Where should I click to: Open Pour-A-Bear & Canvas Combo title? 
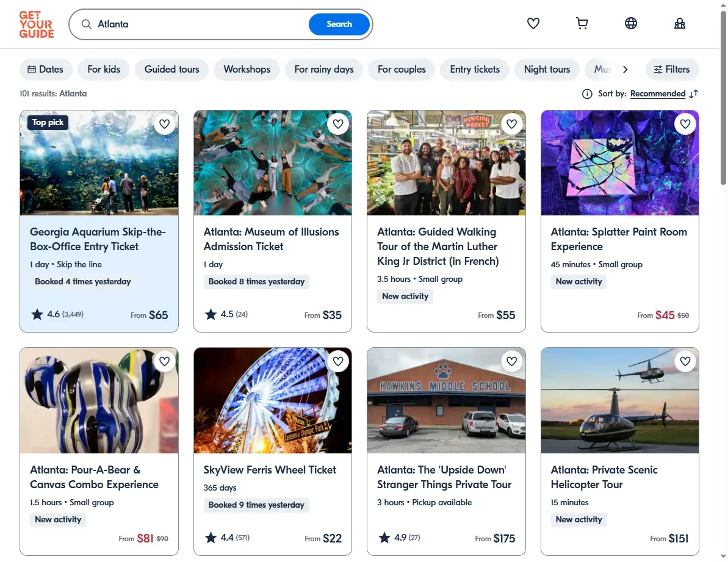(94, 477)
